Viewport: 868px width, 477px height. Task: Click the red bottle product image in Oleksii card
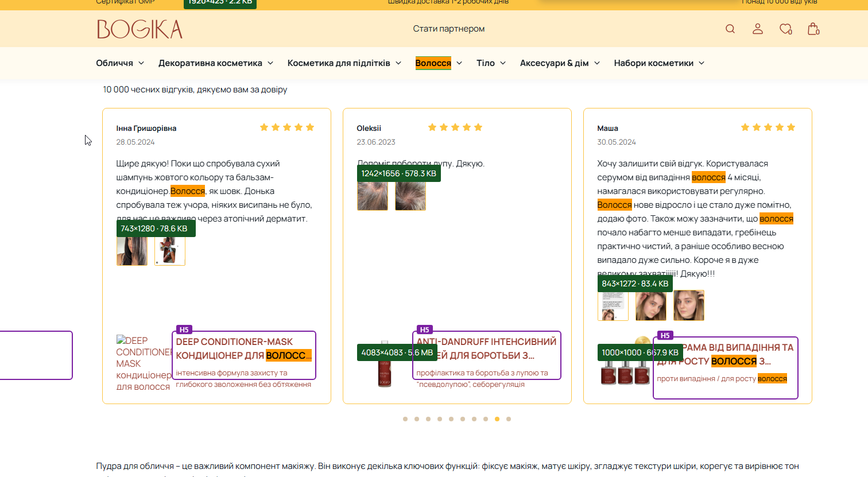point(385,363)
